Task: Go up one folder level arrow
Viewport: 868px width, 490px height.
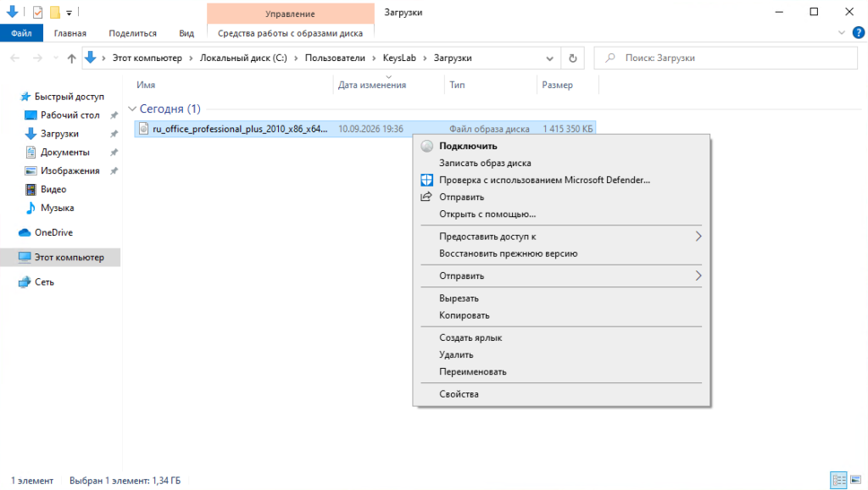Action: (x=71, y=58)
